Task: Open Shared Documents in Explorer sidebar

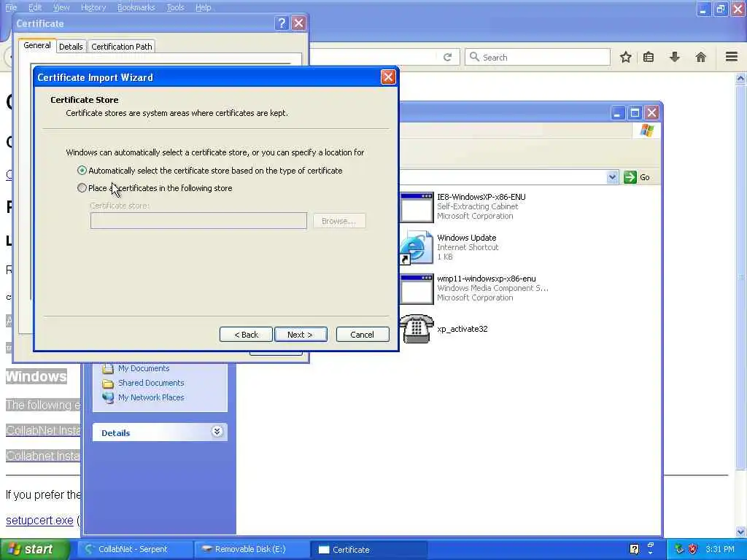Action: click(x=151, y=382)
